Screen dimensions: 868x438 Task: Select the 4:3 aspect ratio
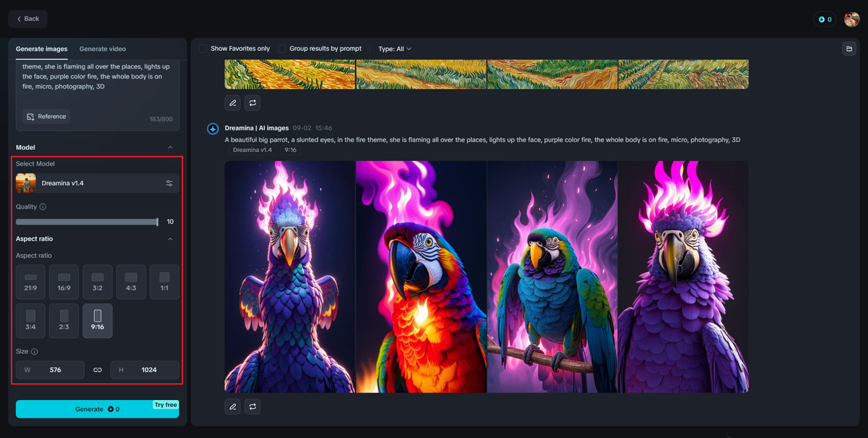click(131, 282)
